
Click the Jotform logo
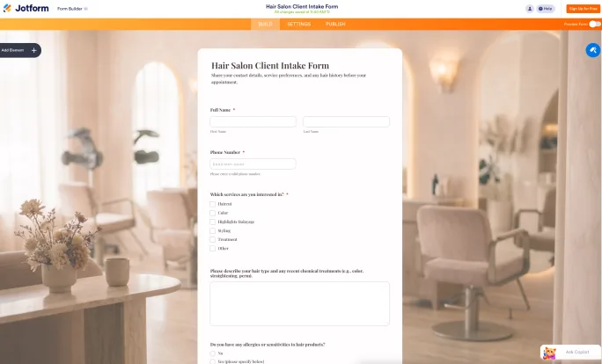tap(26, 8)
